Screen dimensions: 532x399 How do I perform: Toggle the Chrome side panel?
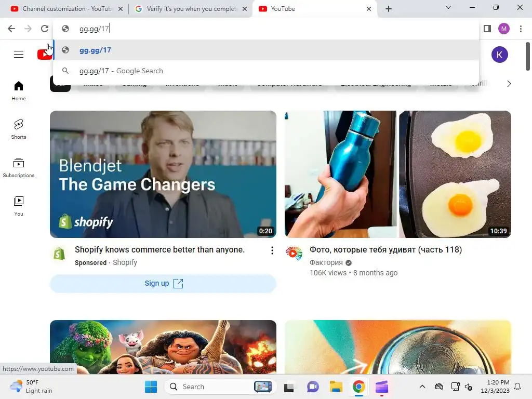point(487,29)
